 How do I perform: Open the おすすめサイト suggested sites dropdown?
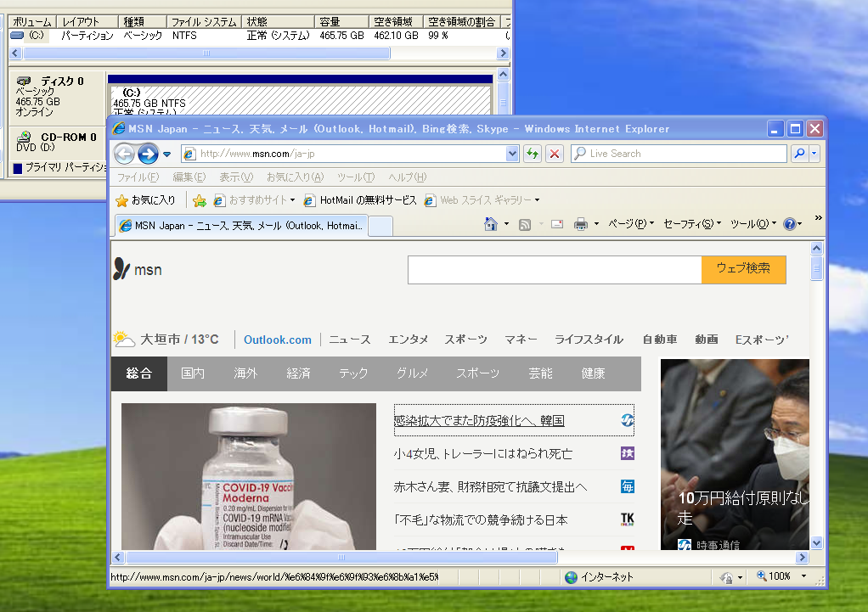click(x=254, y=200)
